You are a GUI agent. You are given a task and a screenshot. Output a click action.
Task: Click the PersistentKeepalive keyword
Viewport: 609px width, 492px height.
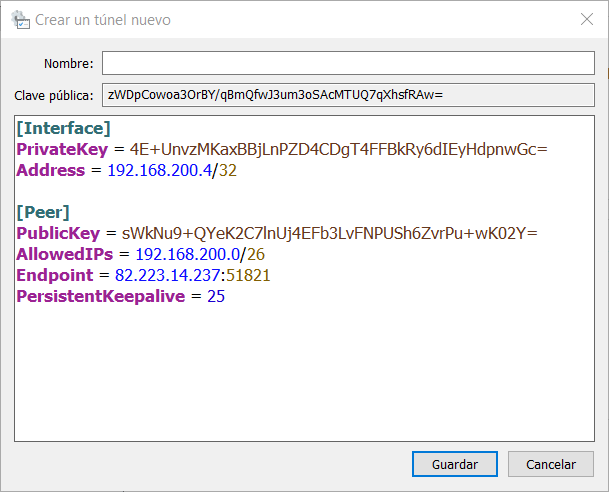pos(99,296)
